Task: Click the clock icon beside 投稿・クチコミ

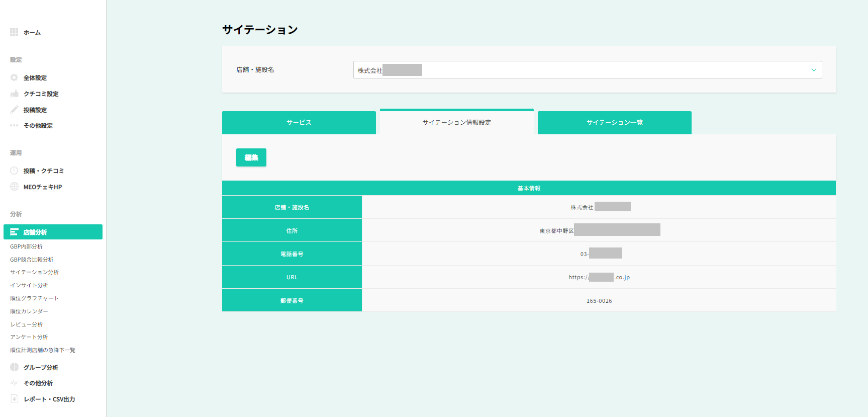Action: click(14, 171)
